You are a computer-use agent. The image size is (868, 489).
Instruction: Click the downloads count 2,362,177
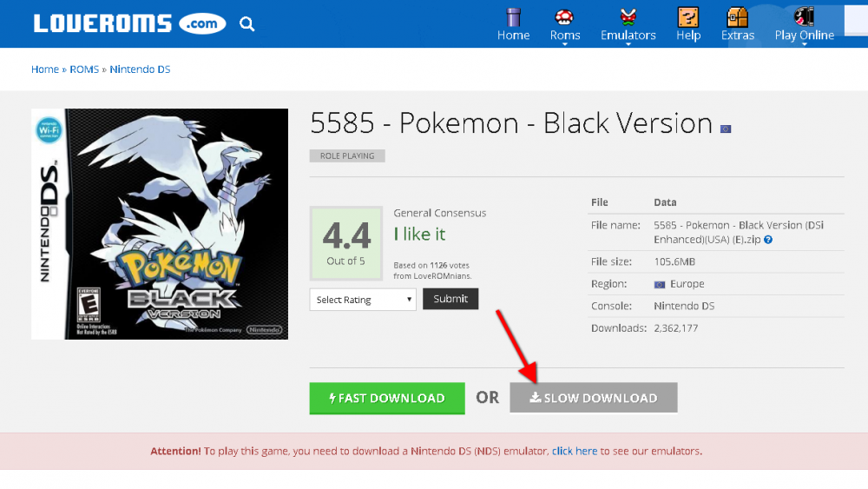[x=676, y=327]
